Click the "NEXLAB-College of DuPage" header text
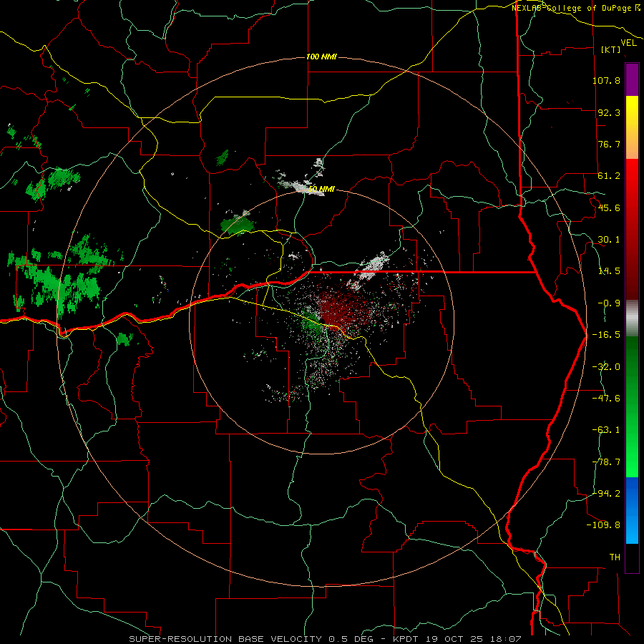The image size is (644, 644). pyautogui.click(x=572, y=8)
